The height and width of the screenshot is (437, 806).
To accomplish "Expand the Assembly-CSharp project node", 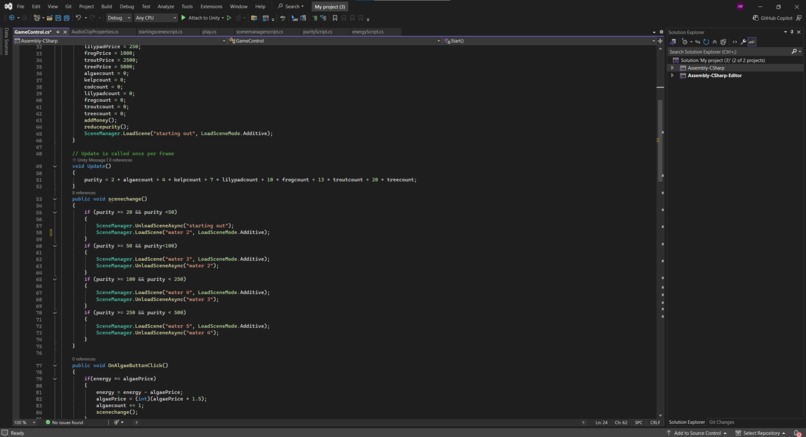I will [672, 68].
